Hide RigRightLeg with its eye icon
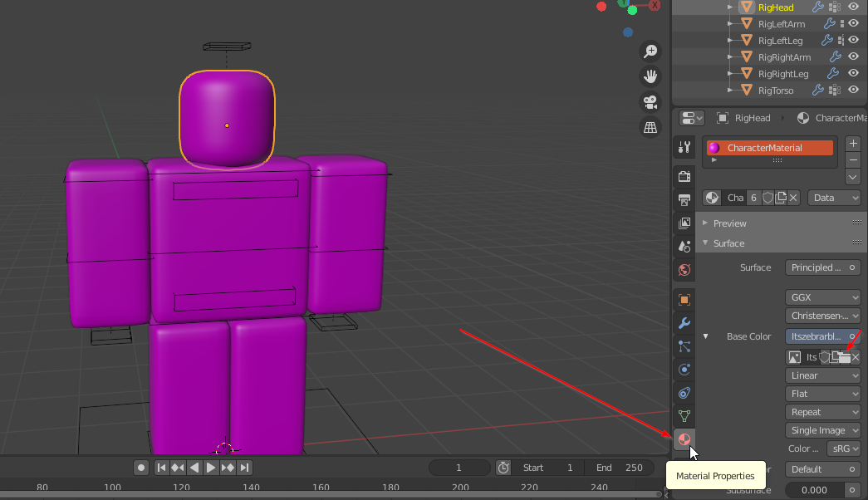 (853, 74)
